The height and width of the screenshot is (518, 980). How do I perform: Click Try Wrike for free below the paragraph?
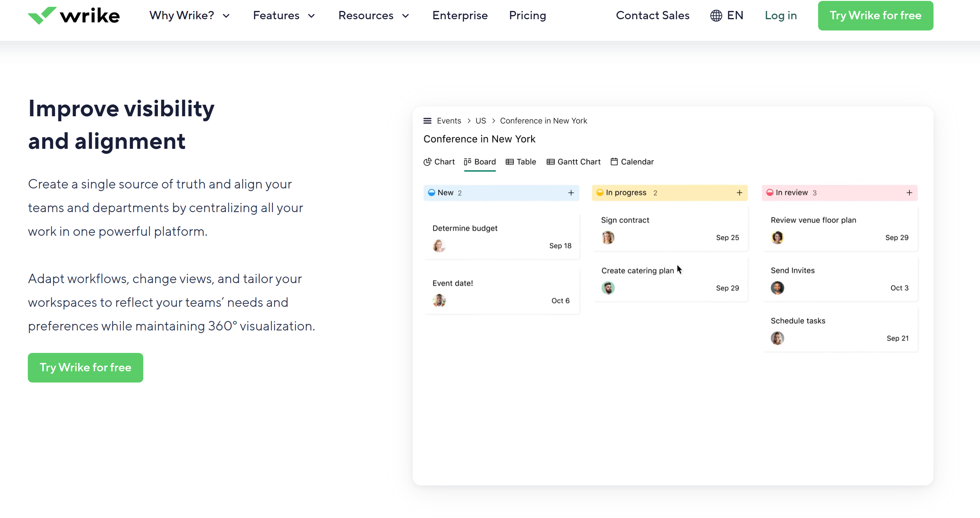pyautogui.click(x=86, y=367)
